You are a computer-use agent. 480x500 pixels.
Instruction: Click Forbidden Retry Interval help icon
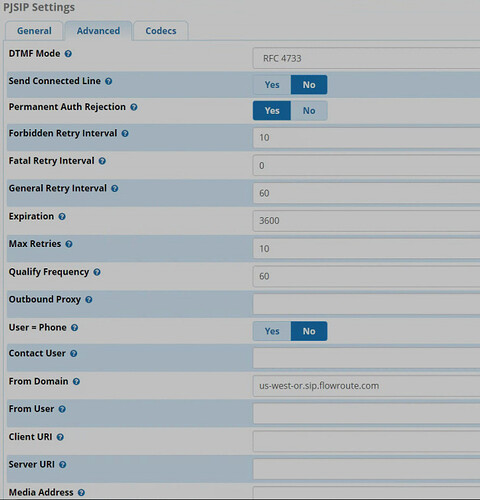pos(125,133)
